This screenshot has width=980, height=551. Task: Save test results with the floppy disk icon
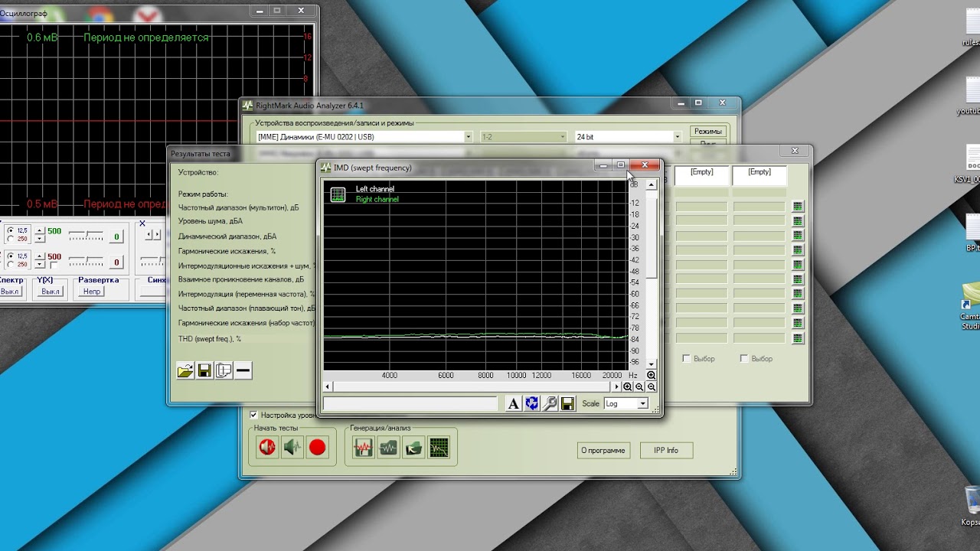click(204, 371)
